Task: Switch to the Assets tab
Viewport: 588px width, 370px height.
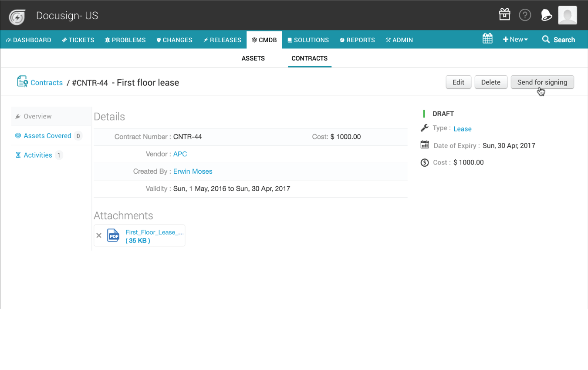Action: (253, 58)
